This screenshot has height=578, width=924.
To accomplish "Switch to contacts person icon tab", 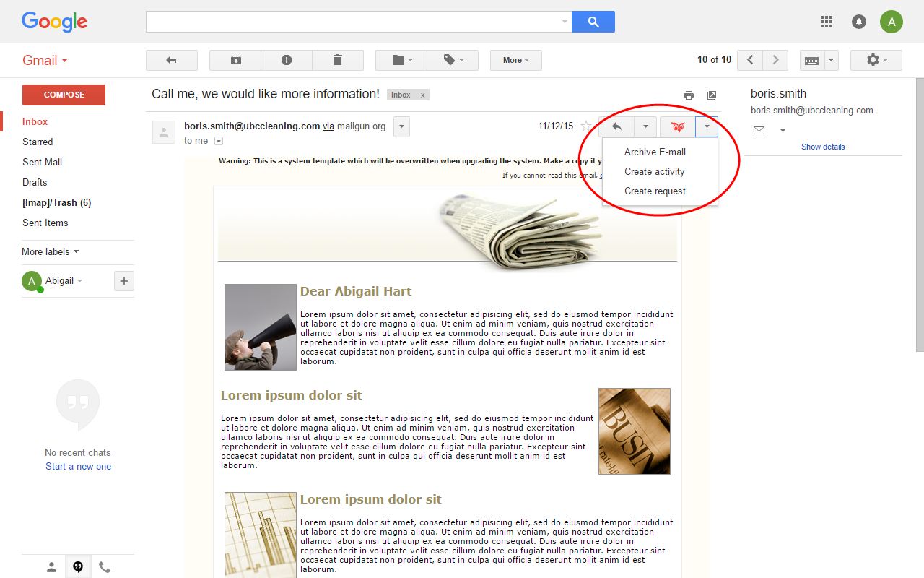I will (51, 567).
